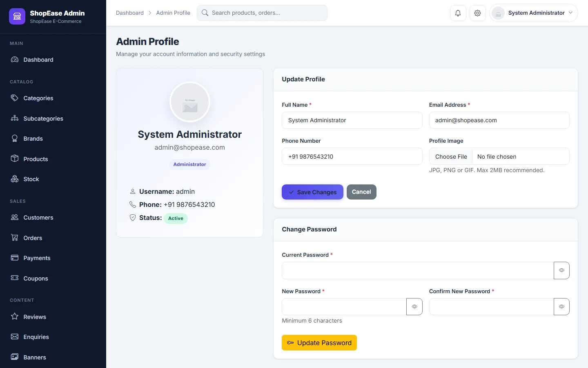Click the ShopEase Admin store logo icon

coord(17,16)
